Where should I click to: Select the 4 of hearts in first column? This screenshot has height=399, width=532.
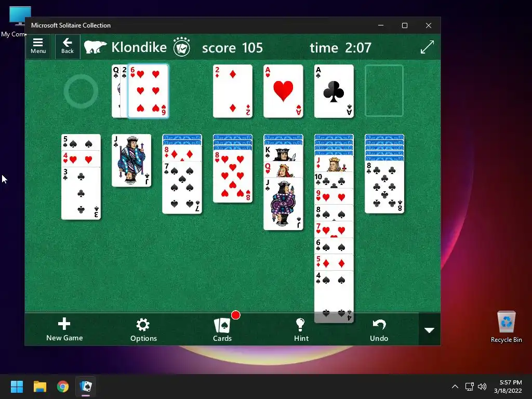pyautogui.click(x=81, y=159)
